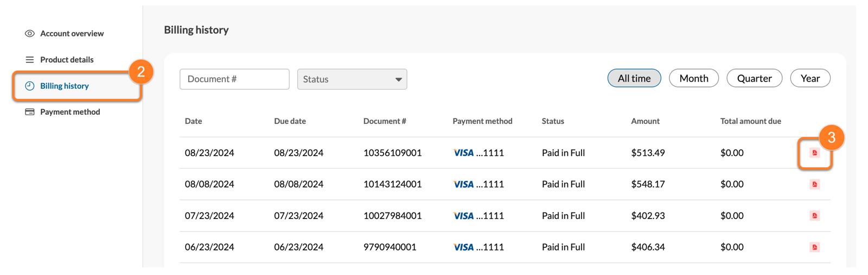Viewport: 868px width, 275px height.
Task: Click the Due date column header
Action: click(290, 121)
